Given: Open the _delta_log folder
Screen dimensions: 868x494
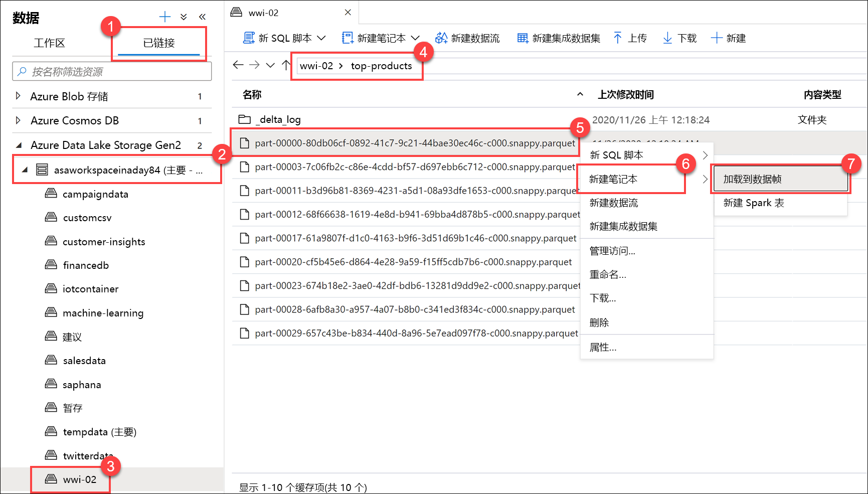Looking at the screenshot, I should click(279, 119).
